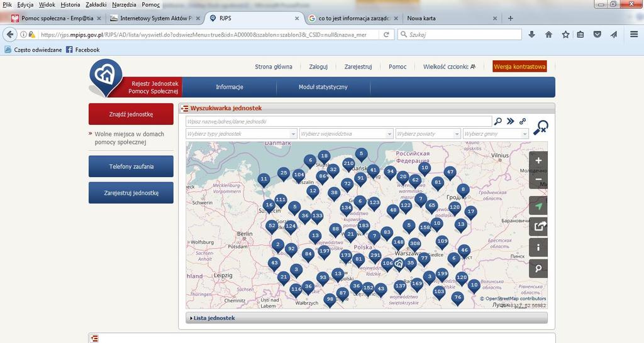Zoom out the map with minus button
This screenshot has width=644, height=343.
[538, 180]
